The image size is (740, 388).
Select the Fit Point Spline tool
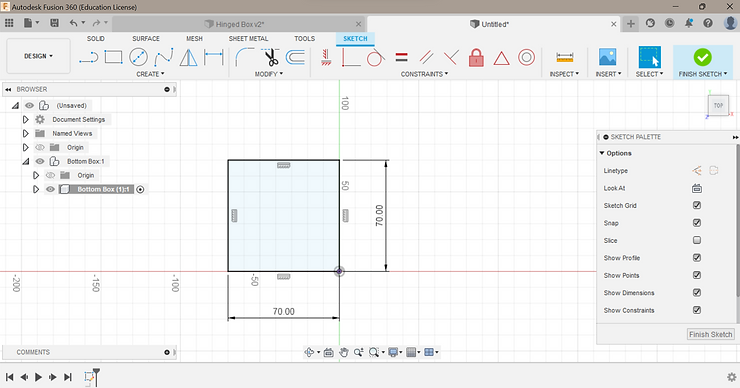tap(164, 58)
